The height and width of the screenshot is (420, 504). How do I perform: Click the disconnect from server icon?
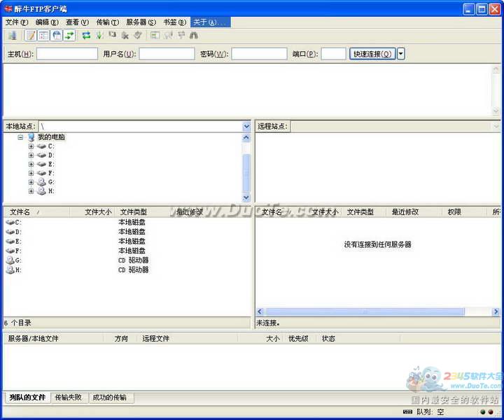(125, 35)
